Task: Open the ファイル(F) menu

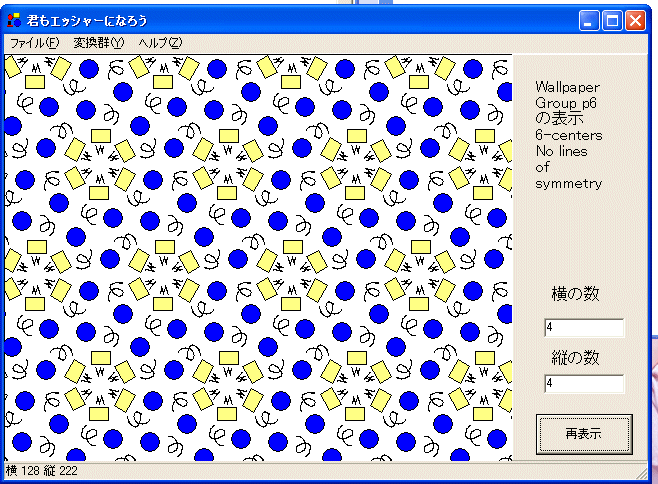Action: click(34, 43)
